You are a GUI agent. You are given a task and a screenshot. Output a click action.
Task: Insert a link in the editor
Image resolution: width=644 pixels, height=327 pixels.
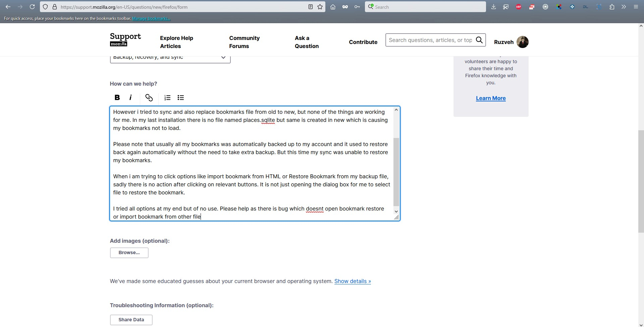(149, 97)
